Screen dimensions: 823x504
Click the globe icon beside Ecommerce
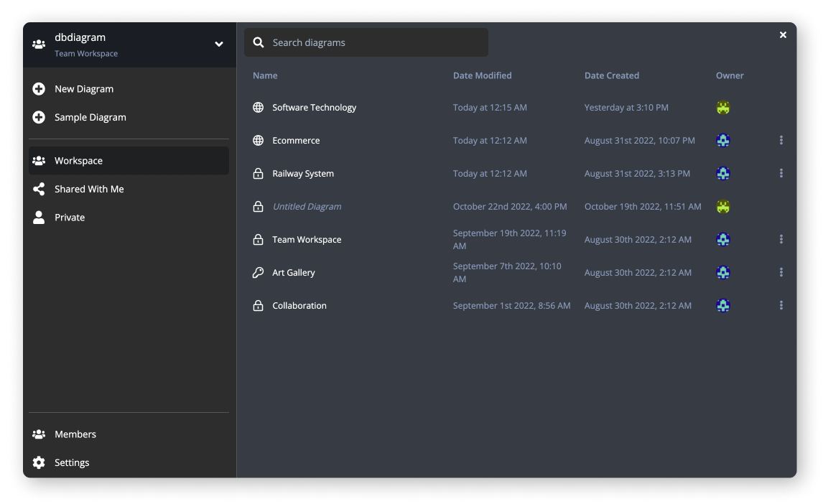[259, 140]
